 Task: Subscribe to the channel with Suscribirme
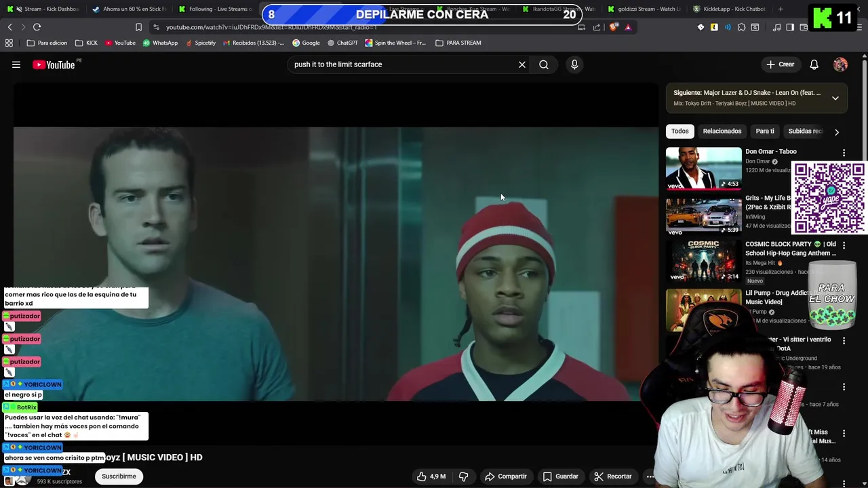pyautogui.click(x=119, y=476)
